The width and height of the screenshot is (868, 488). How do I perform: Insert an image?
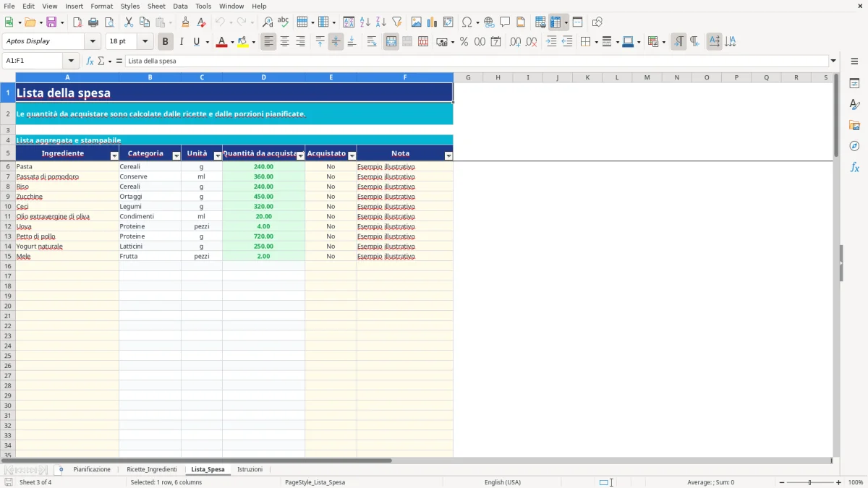coord(417,22)
